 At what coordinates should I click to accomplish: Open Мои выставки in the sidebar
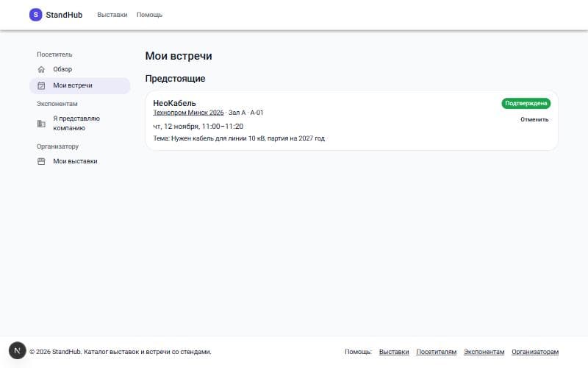80,161
